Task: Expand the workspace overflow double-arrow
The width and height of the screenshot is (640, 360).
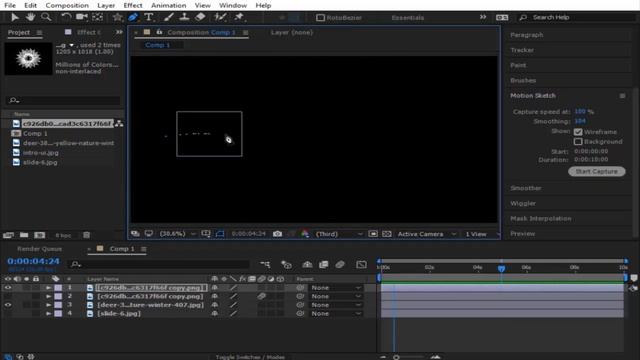Action: click(x=483, y=17)
